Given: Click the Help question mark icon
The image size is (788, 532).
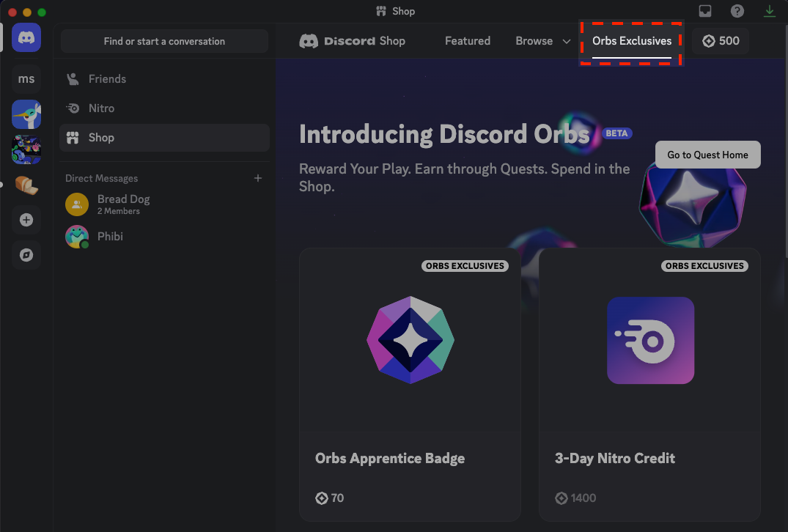Looking at the screenshot, I should click(737, 11).
